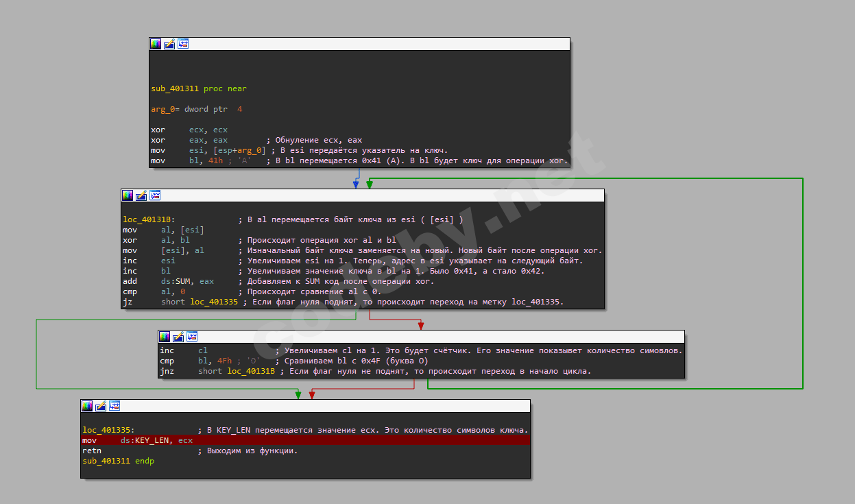Click the 'cmp bl, 4Fh' instruction
Image resolution: width=855 pixels, height=504 pixels.
[x=211, y=361]
